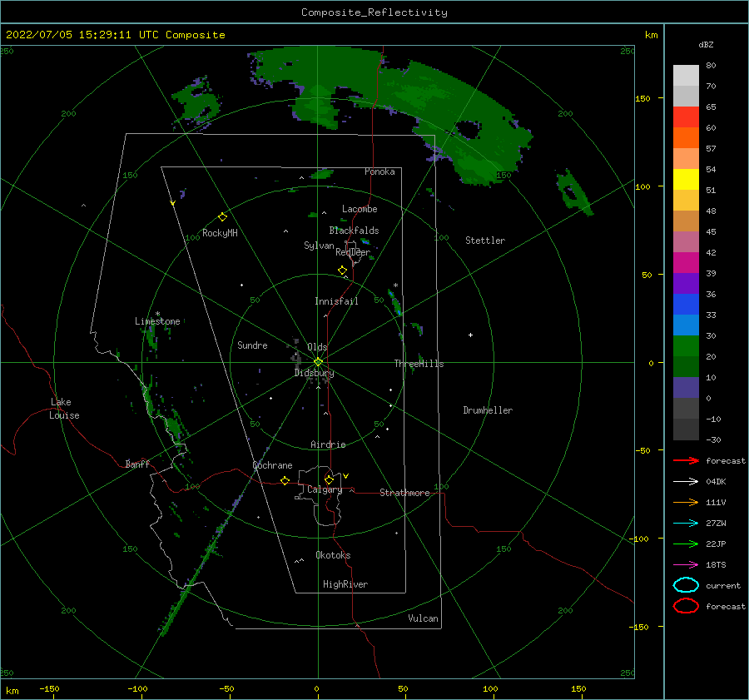Click the Cochrane city label
Viewport: 749px width, 700px height.
click(272, 465)
